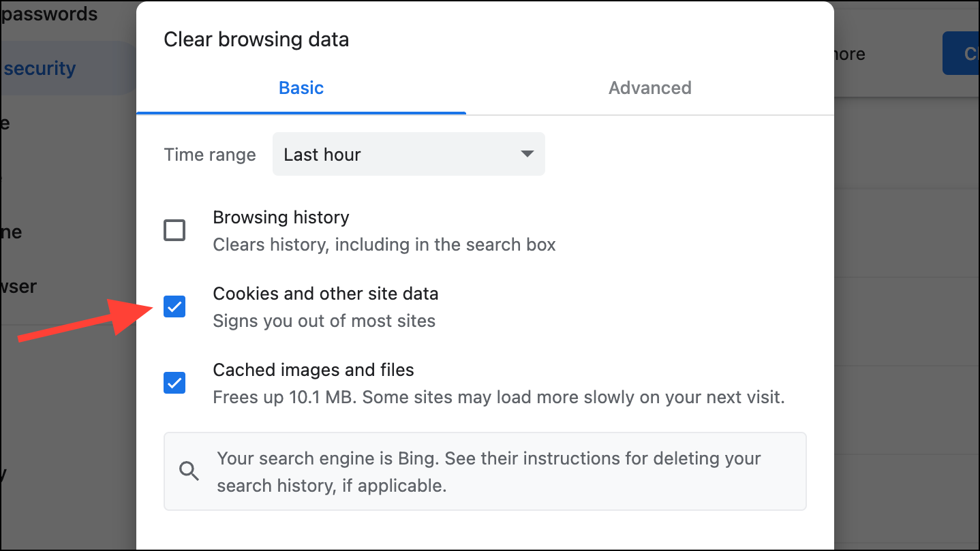Viewport: 980px width, 551px height.
Task: Click the magnifier icon in search engine notice
Action: tap(189, 471)
